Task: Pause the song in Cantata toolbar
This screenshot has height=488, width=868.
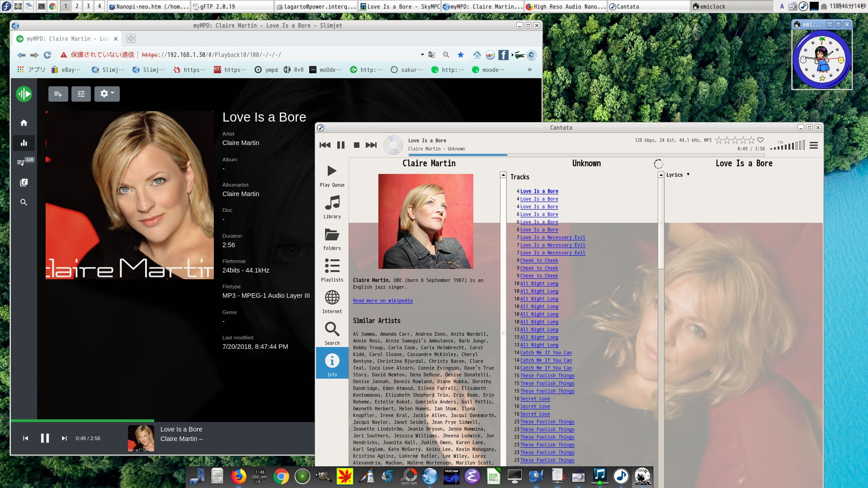Action: coord(341,145)
